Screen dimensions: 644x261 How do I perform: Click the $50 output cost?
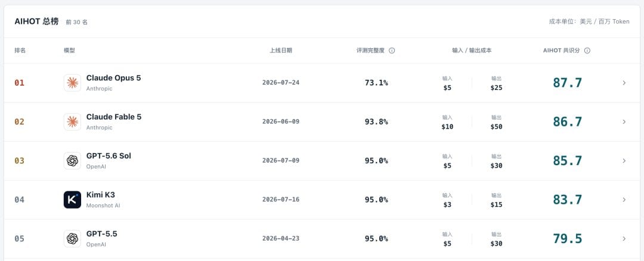click(496, 127)
